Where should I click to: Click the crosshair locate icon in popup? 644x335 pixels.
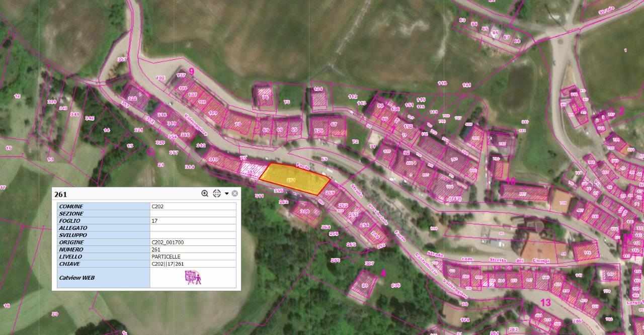[216, 194]
